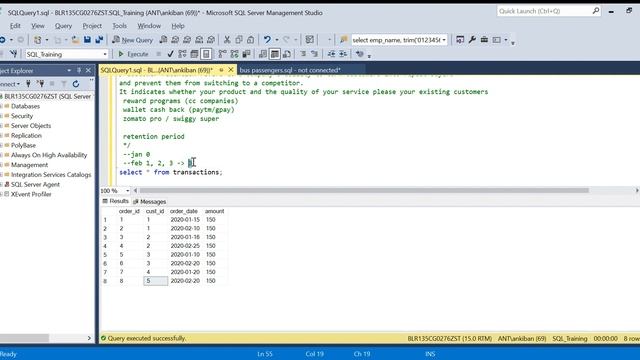Open the Project menu

coord(92,26)
